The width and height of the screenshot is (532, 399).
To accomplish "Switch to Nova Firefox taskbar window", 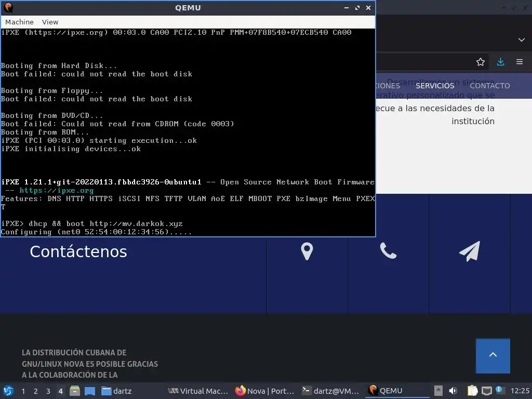I will pyautogui.click(x=264, y=391).
